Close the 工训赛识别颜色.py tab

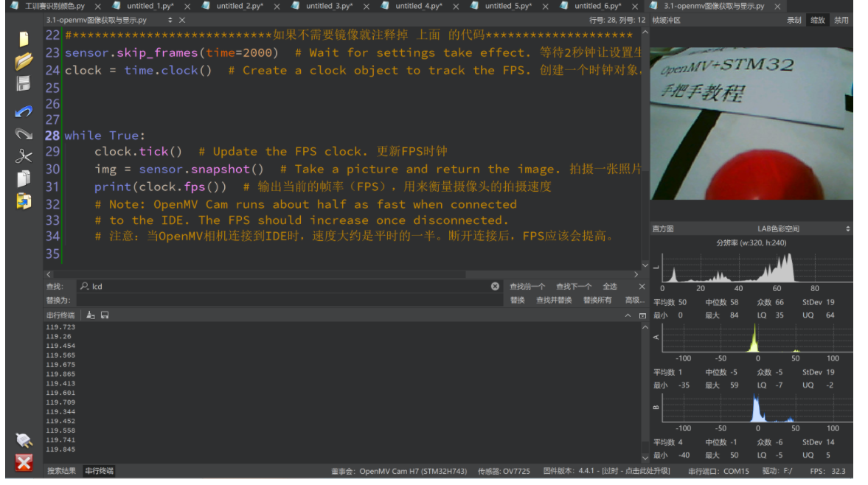pos(98,7)
